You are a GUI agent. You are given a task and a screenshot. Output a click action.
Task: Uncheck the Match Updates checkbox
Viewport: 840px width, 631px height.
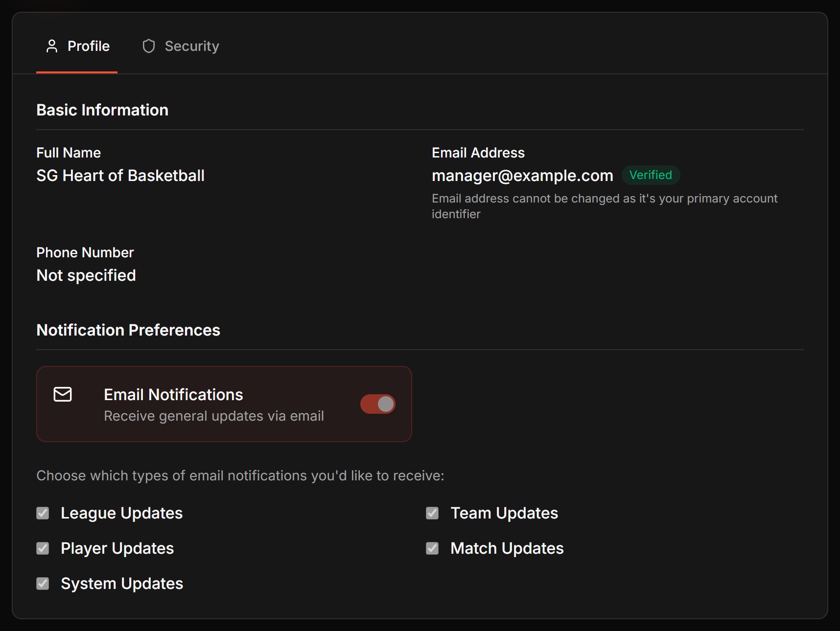click(432, 548)
